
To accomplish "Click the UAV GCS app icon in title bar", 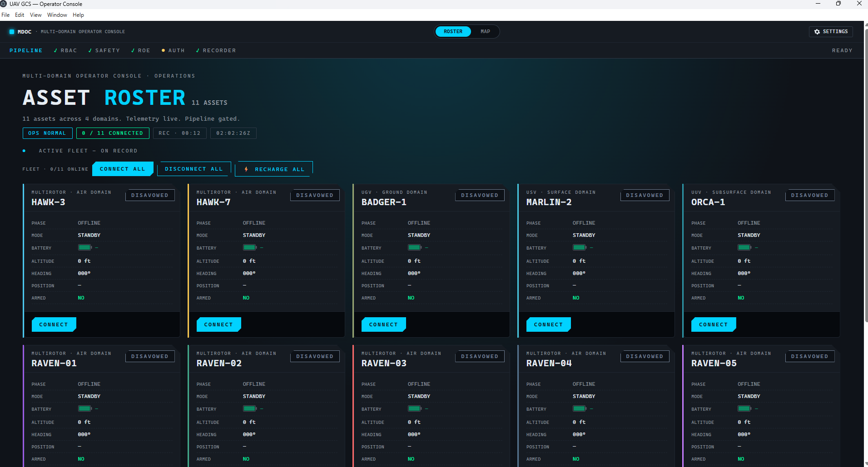I will (4, 4).
